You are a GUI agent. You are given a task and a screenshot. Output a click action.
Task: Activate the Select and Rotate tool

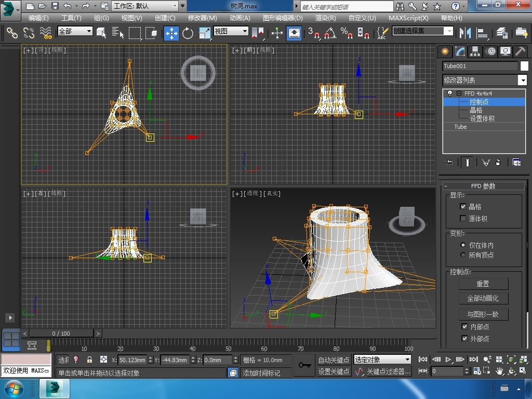tap(188, 33)
